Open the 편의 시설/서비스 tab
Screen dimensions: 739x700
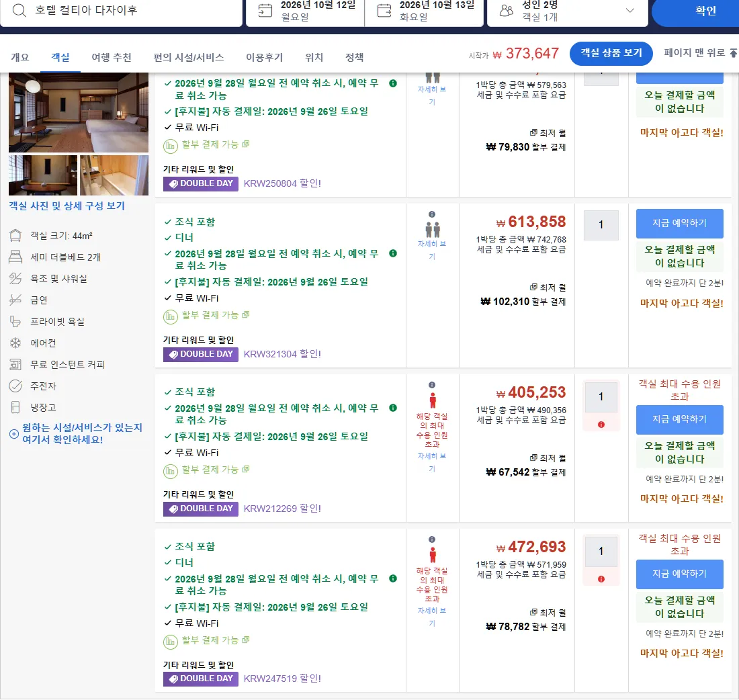[x=189, y=57]
